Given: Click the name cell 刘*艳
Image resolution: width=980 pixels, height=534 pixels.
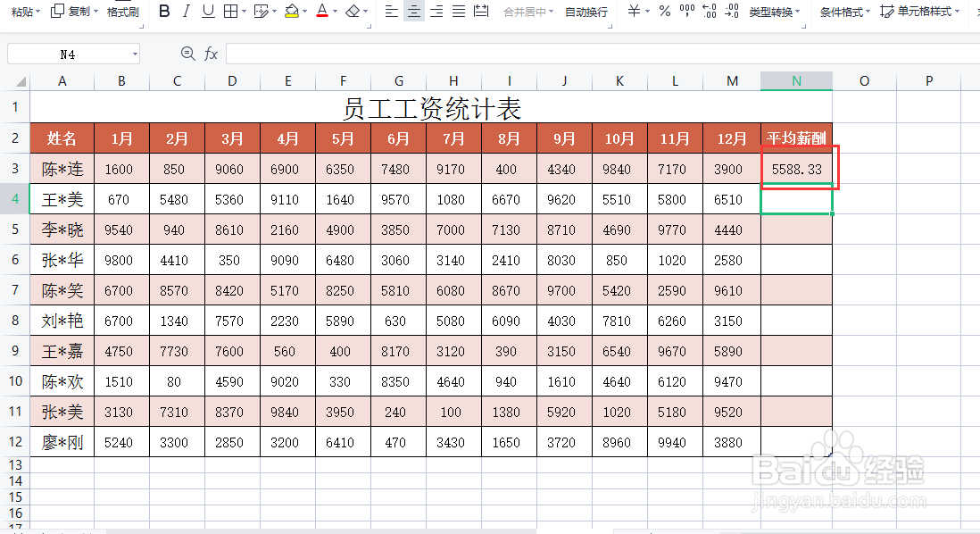Looking at the screenshot, I should click(x=62, y=321).
